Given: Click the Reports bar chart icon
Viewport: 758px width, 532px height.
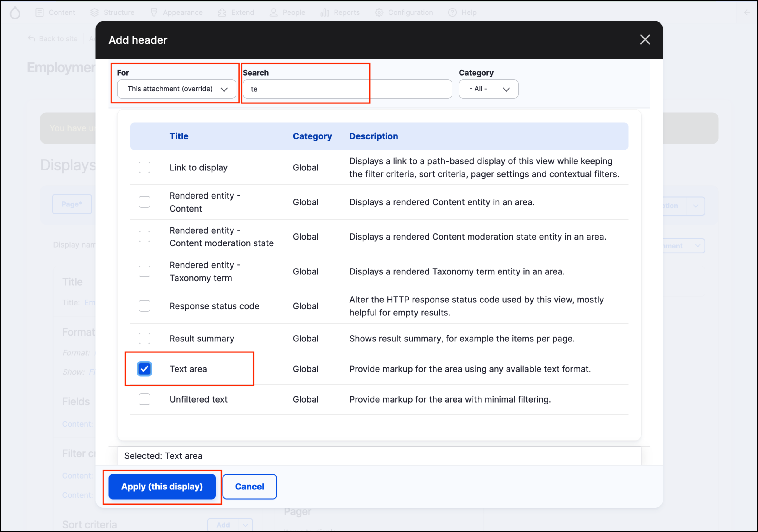Looking at the screenshot, I should coord(325,12).
